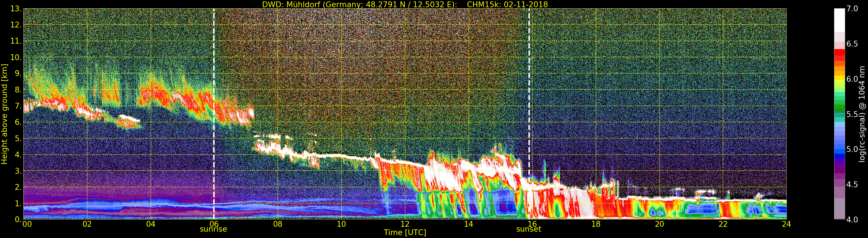Select the '04' time axis tick label
Image resolution: width=868 pixels, height=238 pixels.
click(x=151, y=224)
